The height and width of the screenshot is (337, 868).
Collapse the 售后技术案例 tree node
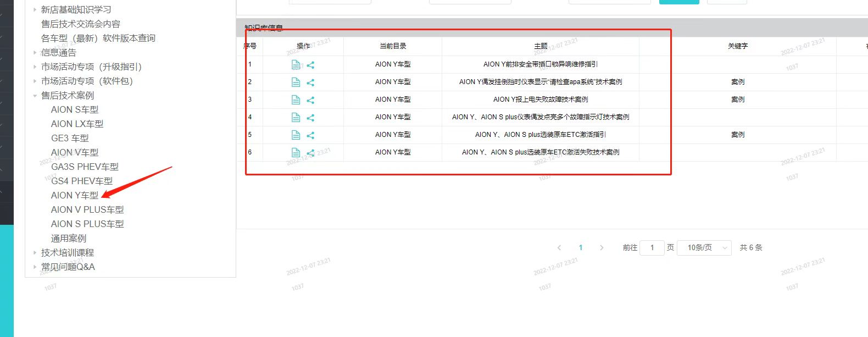(x=35, y=96)
